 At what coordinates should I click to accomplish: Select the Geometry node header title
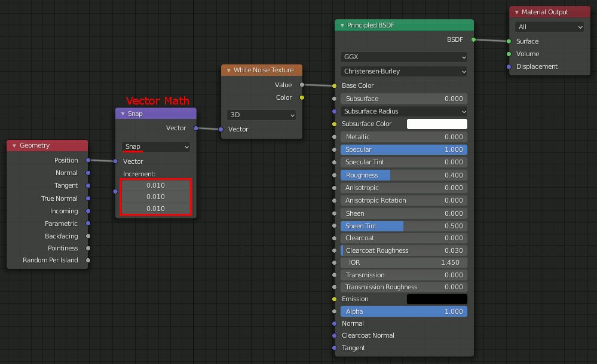[35, 145]
